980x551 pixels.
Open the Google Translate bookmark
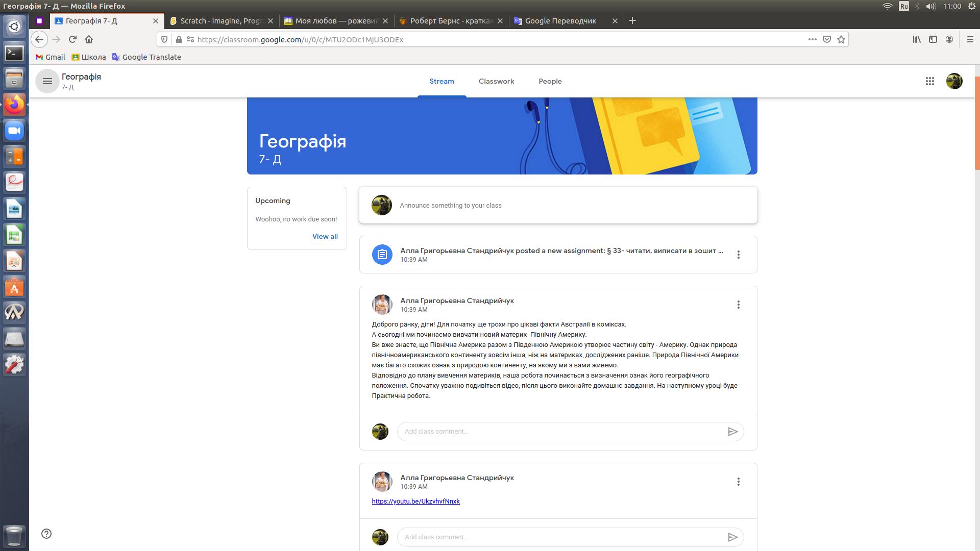(x=146, y=57)
